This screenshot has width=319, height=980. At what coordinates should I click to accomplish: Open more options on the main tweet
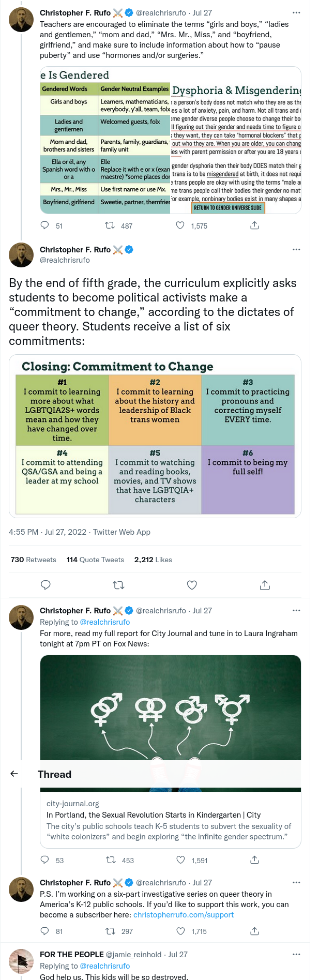[296, 249]
